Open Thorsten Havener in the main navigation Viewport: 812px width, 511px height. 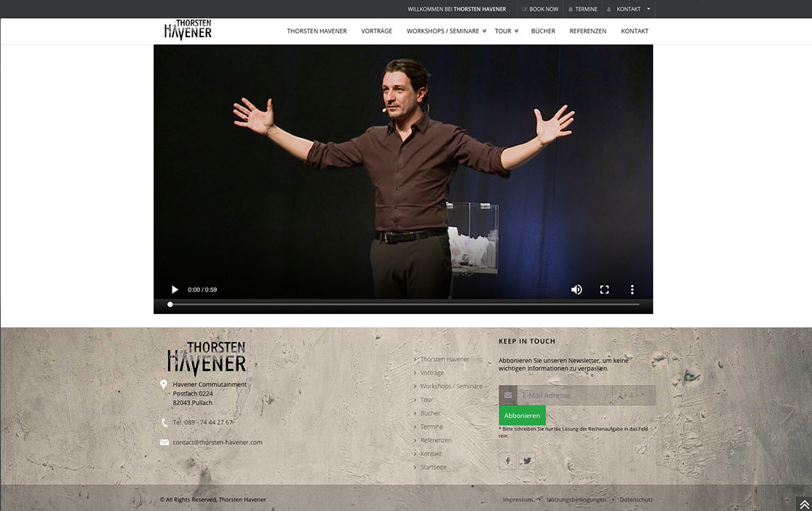pos(317,31)
